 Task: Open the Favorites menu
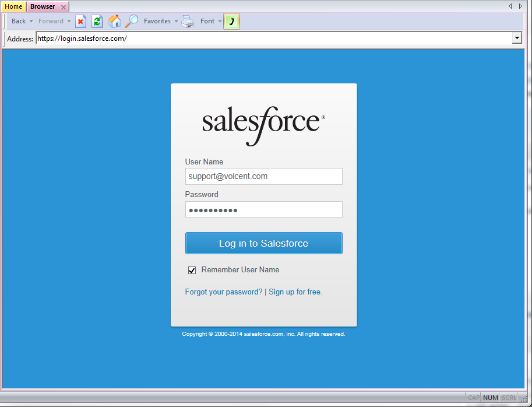(x=157, y=21)
